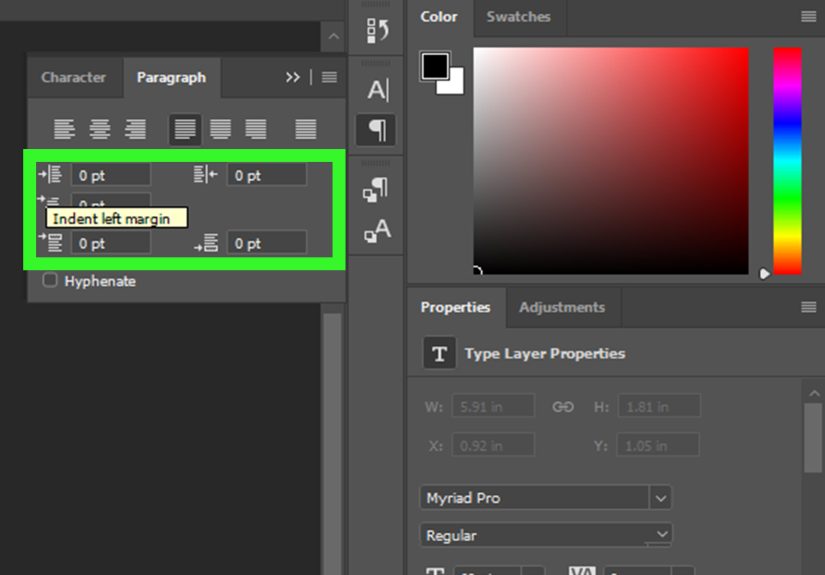
Task: Open the Character panel icon in dock
Action: pyautogui.click(x=378, y=90)
